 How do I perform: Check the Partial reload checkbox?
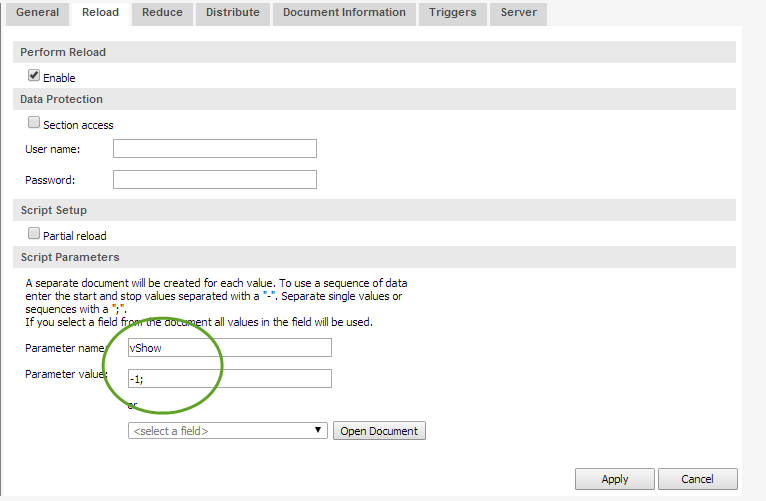tap(34, 234)
